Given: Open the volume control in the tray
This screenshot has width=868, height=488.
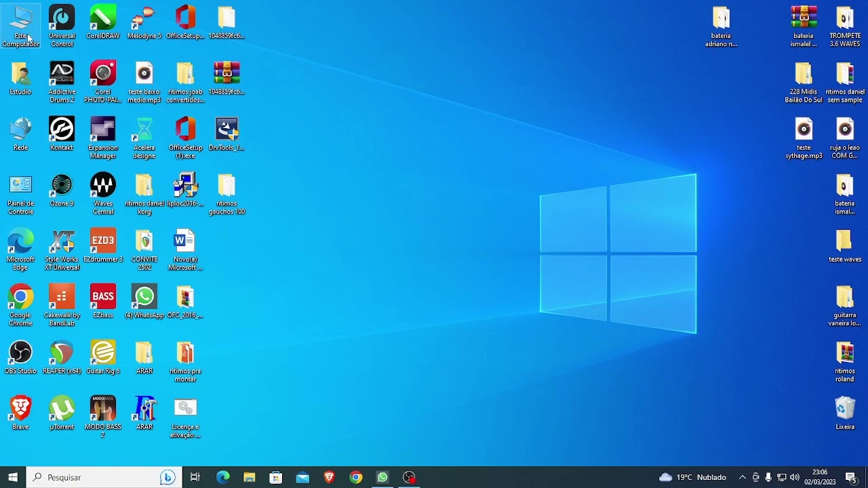Looking at the screenshot, I should point(795,477).
